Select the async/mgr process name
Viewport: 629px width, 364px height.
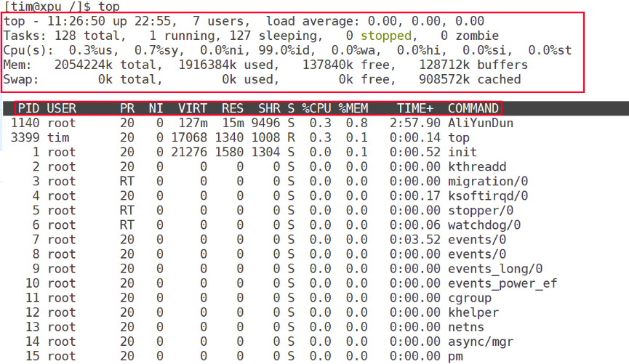click(480, 341)
